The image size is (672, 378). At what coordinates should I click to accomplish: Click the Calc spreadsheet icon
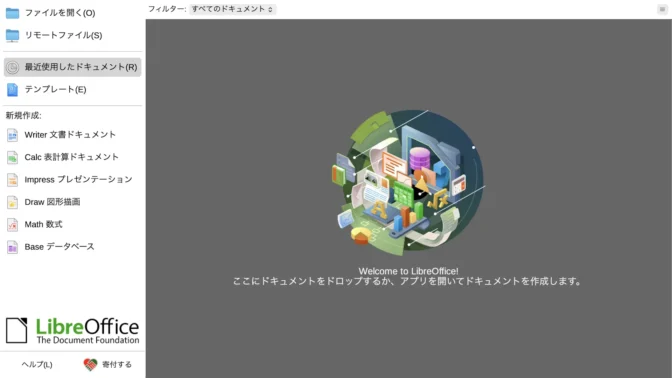point(12,157)
